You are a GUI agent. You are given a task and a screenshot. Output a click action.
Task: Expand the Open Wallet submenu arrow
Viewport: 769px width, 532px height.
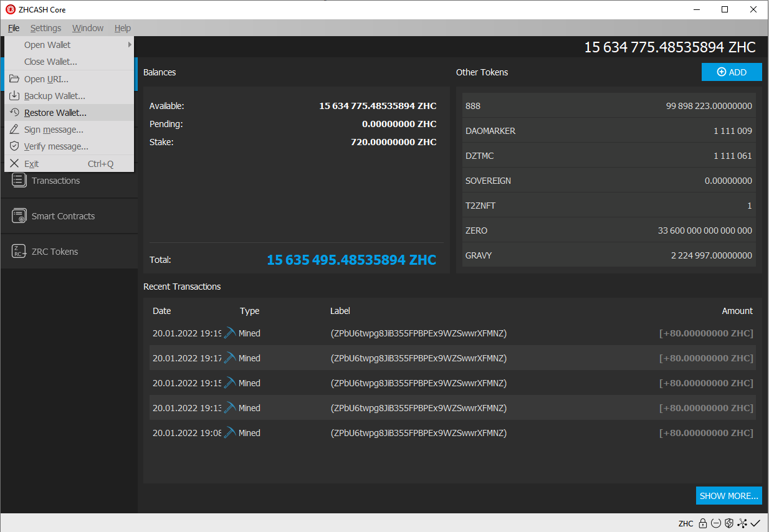[130, 45]
